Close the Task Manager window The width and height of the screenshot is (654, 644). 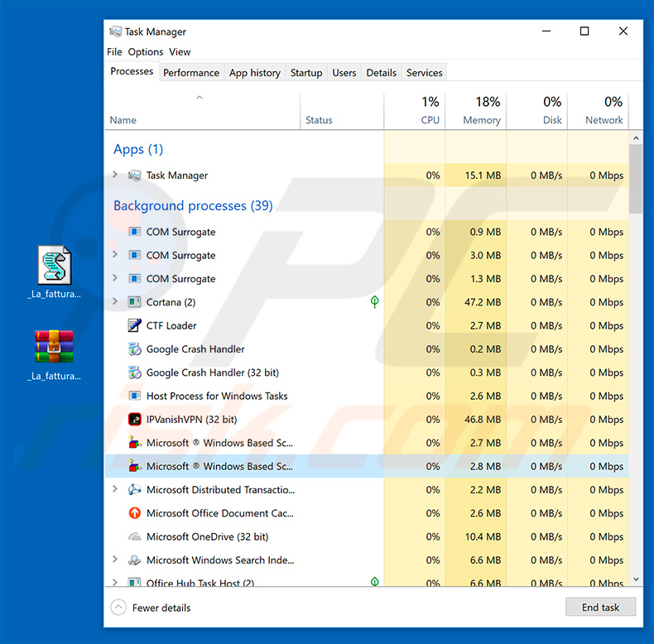(623, 31)
